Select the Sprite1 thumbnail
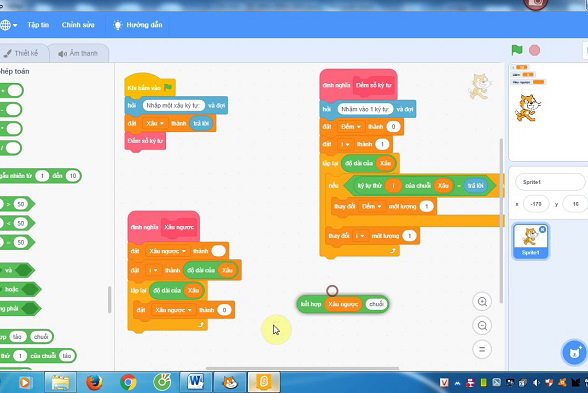 pyautogui.click(x=531, y=242)
